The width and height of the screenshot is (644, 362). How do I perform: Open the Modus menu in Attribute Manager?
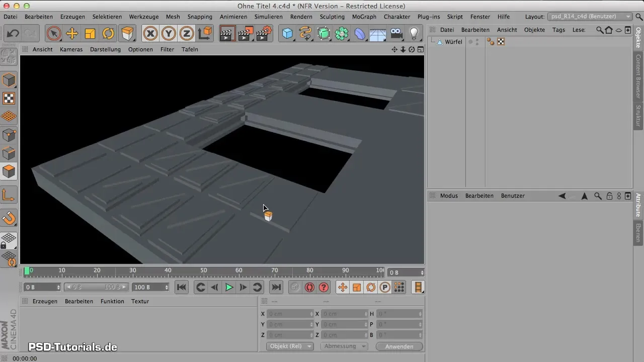pyautogui.click(x=449, y=196)
